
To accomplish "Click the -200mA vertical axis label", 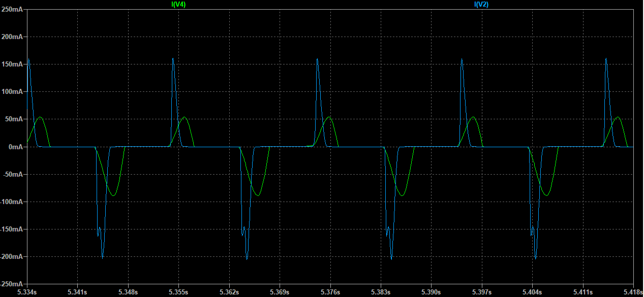I will tap(12, 256).
